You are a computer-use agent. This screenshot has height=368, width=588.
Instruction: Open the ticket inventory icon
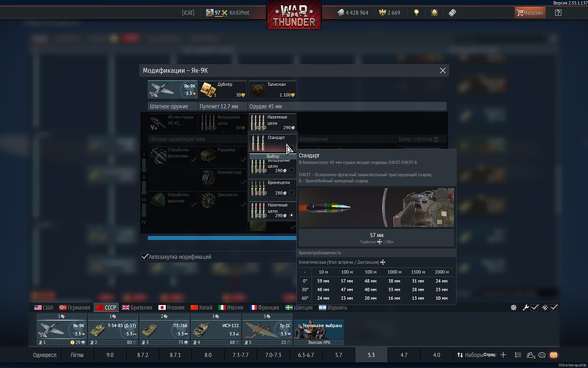coord(452,12)
